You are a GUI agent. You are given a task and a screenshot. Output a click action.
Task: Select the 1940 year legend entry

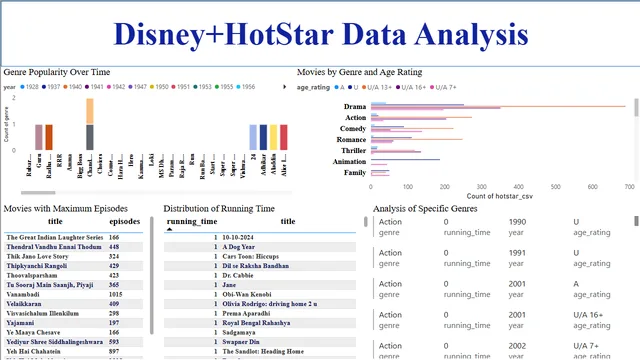coord(72,87)
